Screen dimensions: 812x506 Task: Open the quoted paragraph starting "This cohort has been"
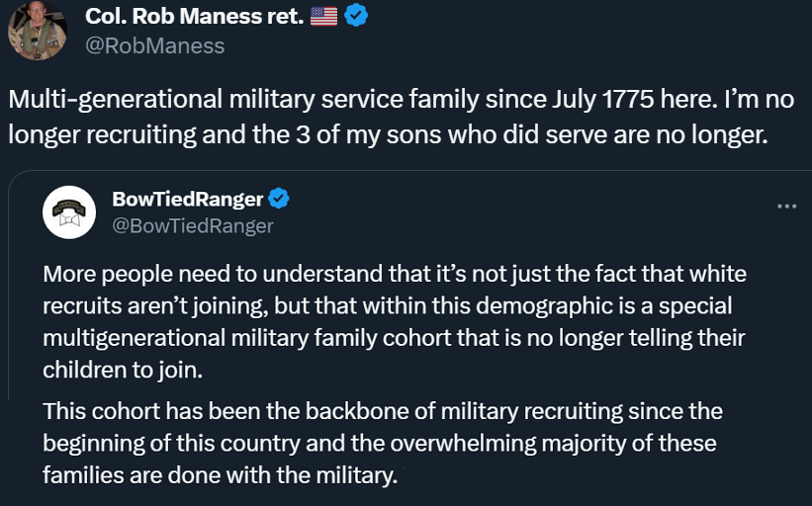(x=382, y=442)
